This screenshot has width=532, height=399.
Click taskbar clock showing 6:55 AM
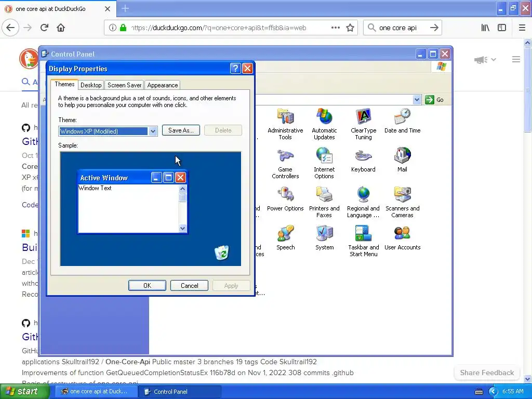(513, 392)
